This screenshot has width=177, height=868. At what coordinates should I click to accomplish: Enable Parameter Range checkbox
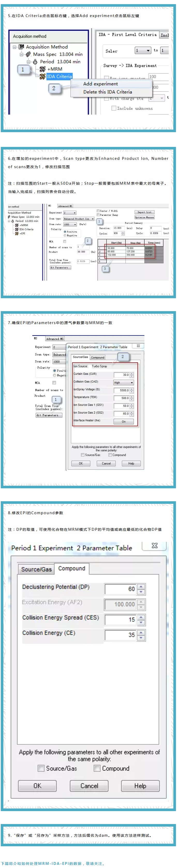coord(98,215)
